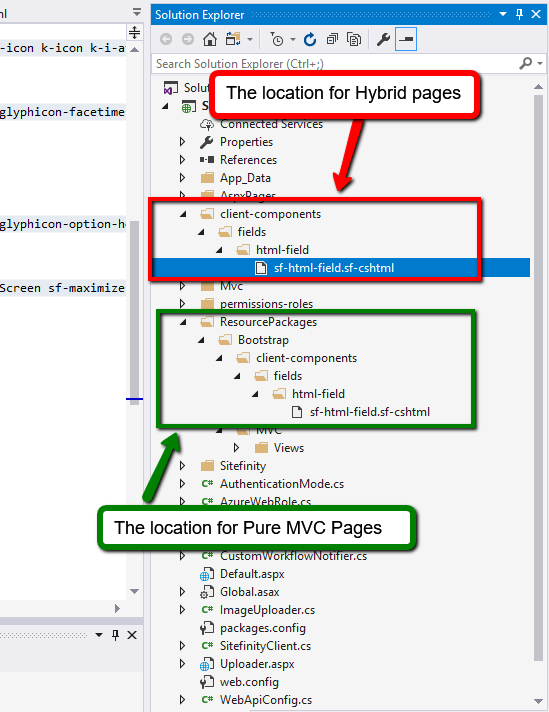Click the Default.aspx web page icon

(x=207, y=574)
